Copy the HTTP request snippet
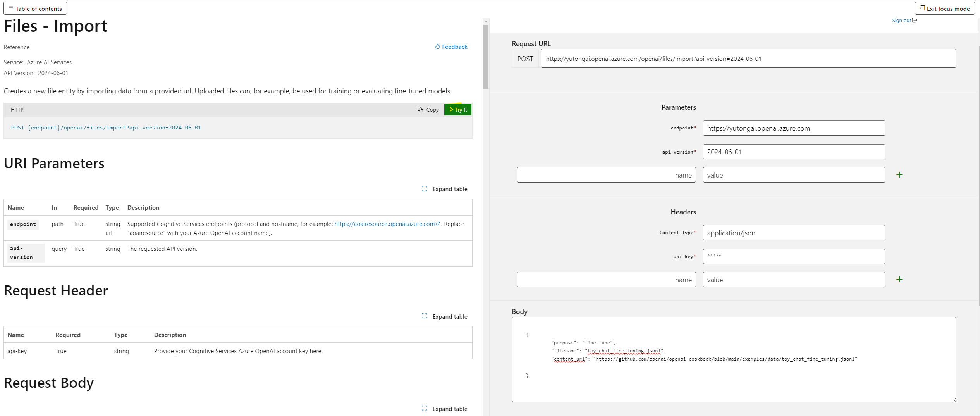 click(x=428, y=110)
